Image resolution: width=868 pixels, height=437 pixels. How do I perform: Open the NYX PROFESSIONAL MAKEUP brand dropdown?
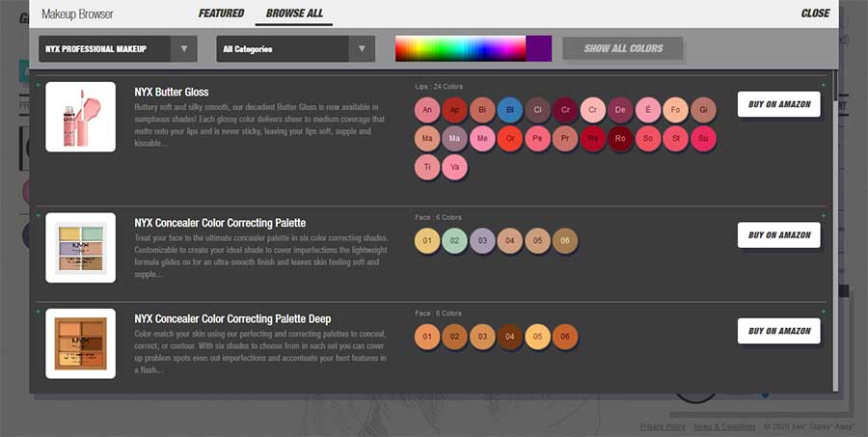coord(118,49)
